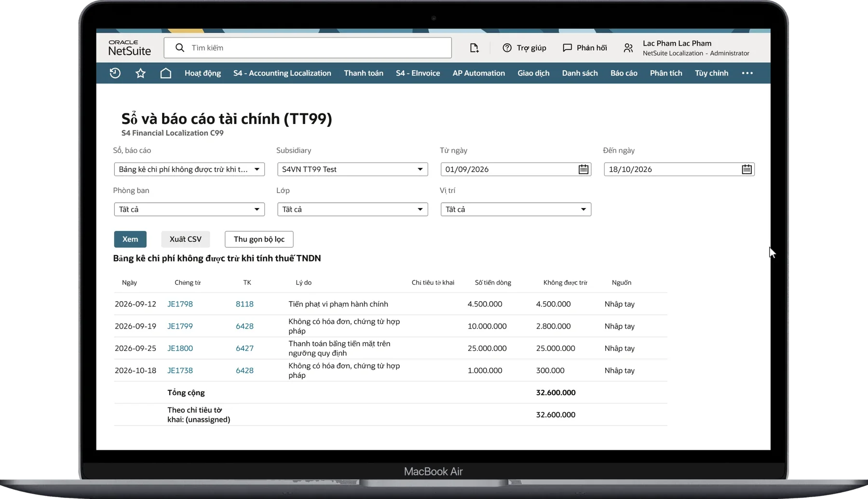Image resolution: width=868 pixels, height=499 pixels.
Task: Open the S4 - EInvoice menu
Action: [418, 73]
